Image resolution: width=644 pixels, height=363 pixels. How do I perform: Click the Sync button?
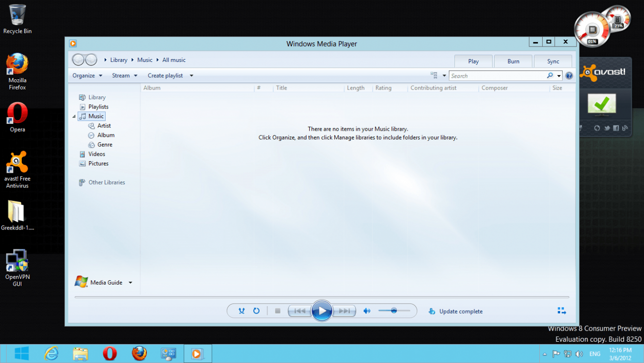(x=553, y=61)
